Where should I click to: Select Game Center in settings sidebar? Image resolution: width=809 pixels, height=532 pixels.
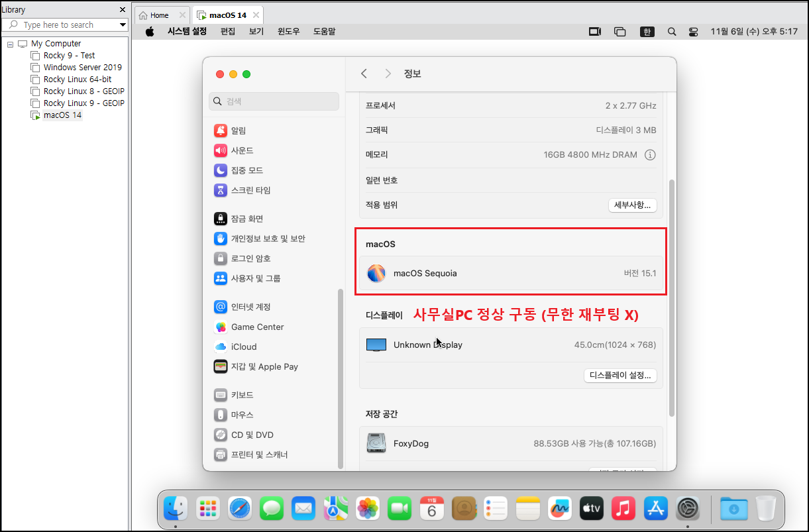coord(248,327)
